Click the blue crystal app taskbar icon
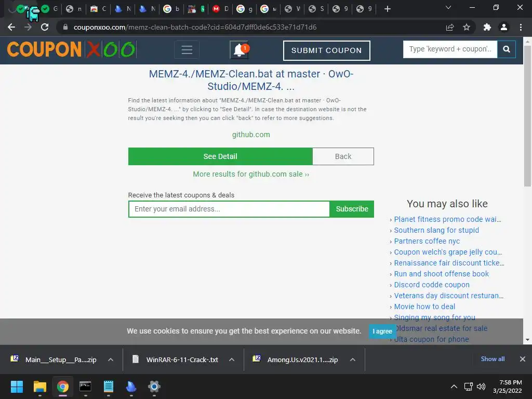Image resolution: width=532 pixels, height=399 pixels. coord(131,387)
